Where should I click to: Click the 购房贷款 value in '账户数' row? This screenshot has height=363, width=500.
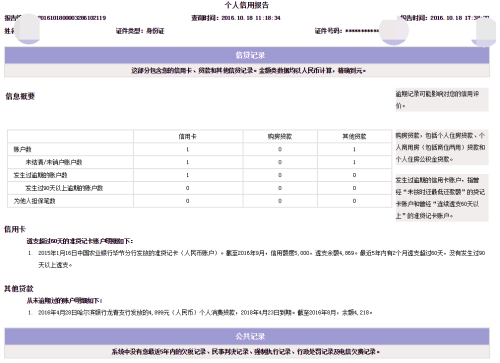[x=280, y=149]
